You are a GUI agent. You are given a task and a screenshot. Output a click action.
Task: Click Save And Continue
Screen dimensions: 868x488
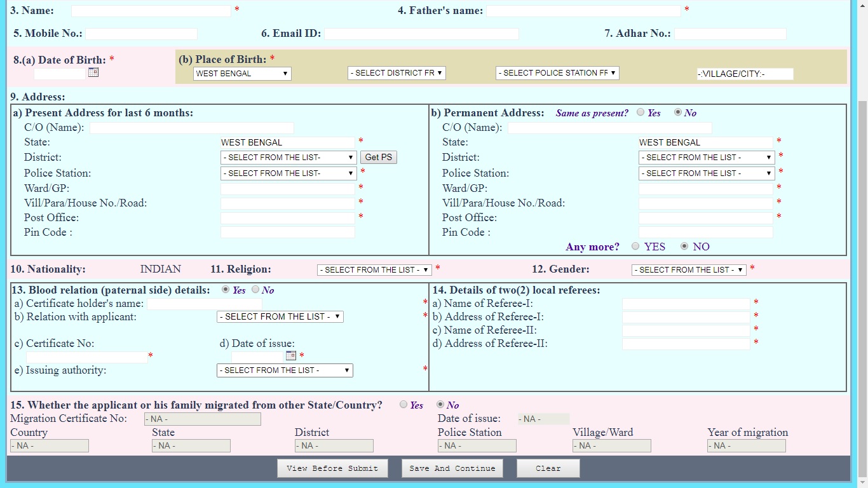click(x=451, y=468)
